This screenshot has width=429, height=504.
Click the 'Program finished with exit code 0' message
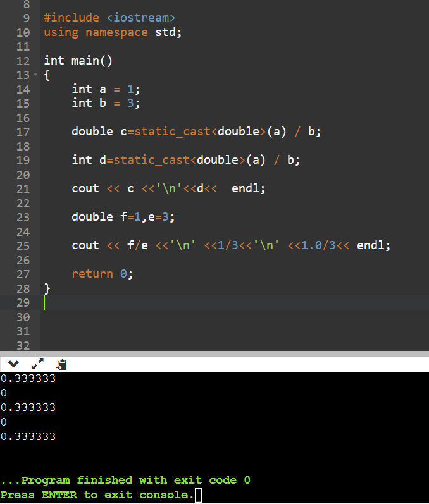point(125,481)
